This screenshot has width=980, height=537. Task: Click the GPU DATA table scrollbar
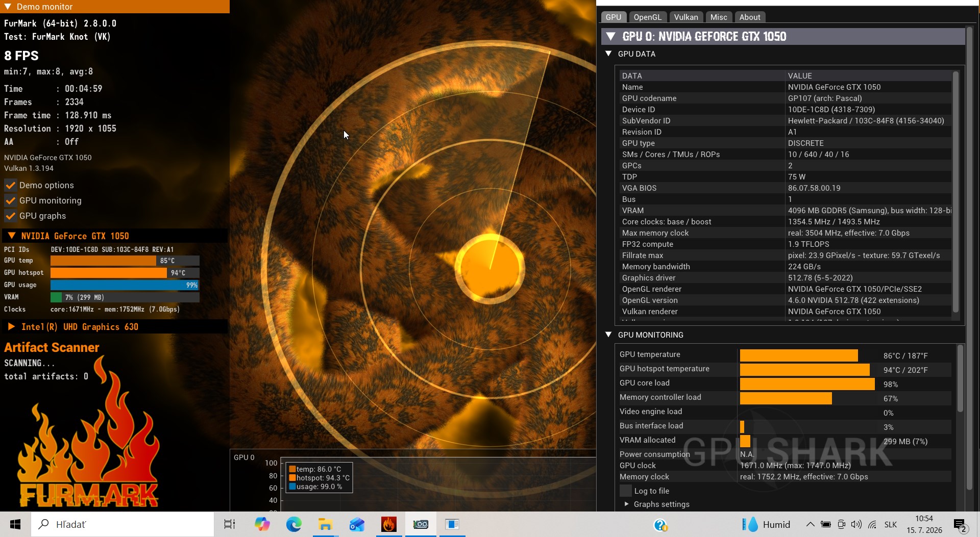pos(955,192)
